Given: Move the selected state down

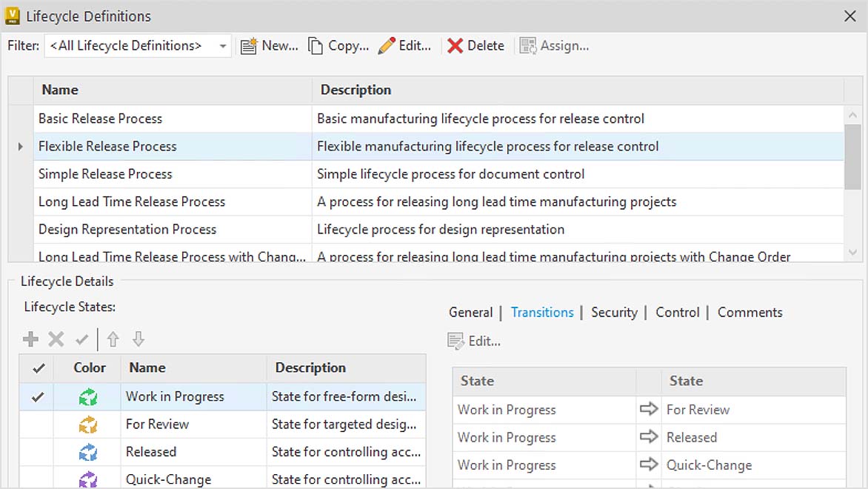Looking at the screenshot, I should click(138, 339).
